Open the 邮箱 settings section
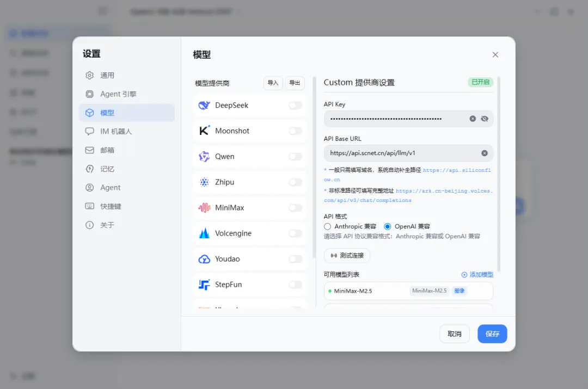The width and height of the screenshot is (588, 389). pyautogui.click(x=126, y=150)
